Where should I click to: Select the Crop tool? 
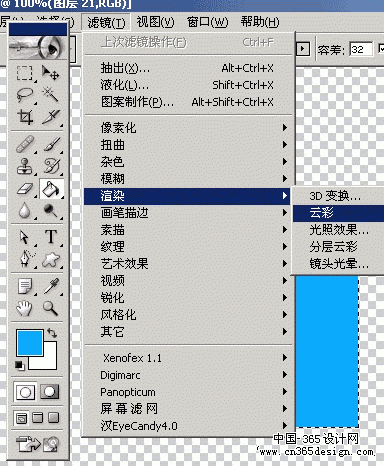pyautogui.click(x=25, y=117)
